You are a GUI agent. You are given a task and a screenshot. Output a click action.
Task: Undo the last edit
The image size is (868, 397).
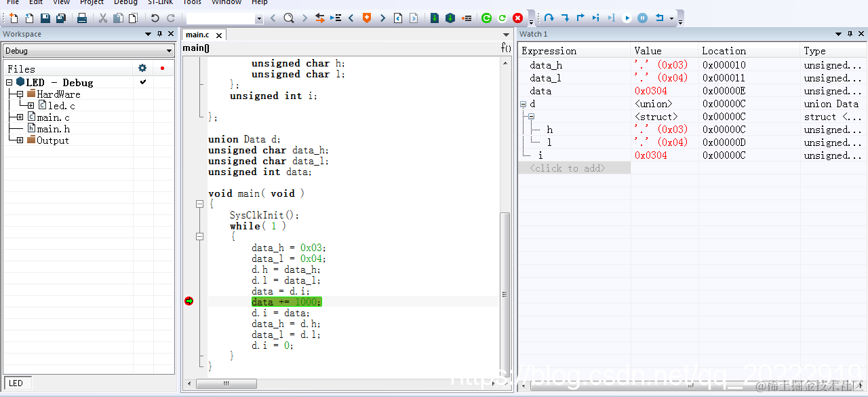click(155, 18)
